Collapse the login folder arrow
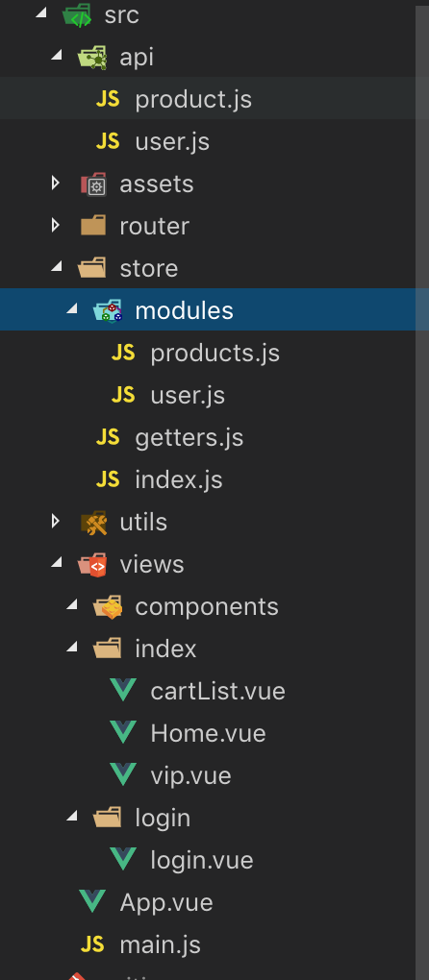 pyautogui.click(x=72, y=816)
